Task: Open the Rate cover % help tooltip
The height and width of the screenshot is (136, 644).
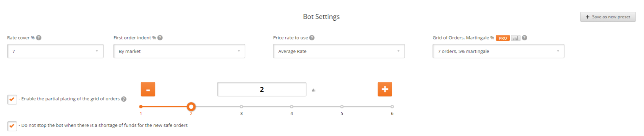Action: click(x=39, y=38)
